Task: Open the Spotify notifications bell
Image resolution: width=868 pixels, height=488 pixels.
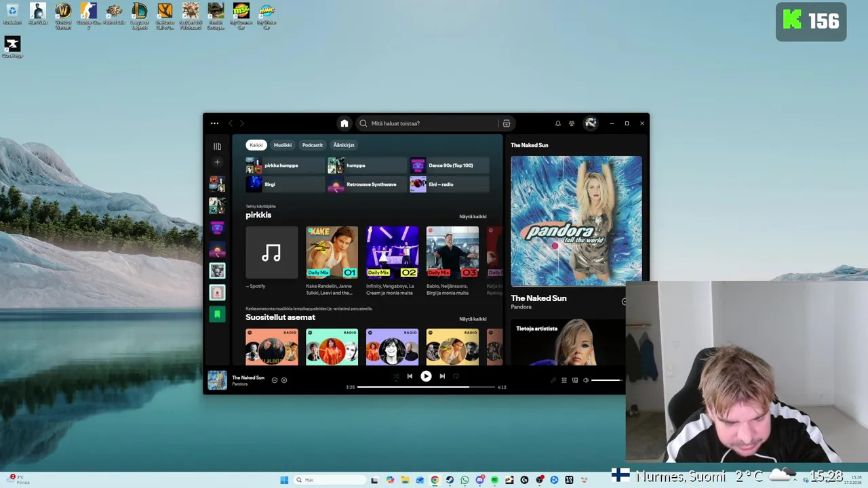Action: (557, 123)
